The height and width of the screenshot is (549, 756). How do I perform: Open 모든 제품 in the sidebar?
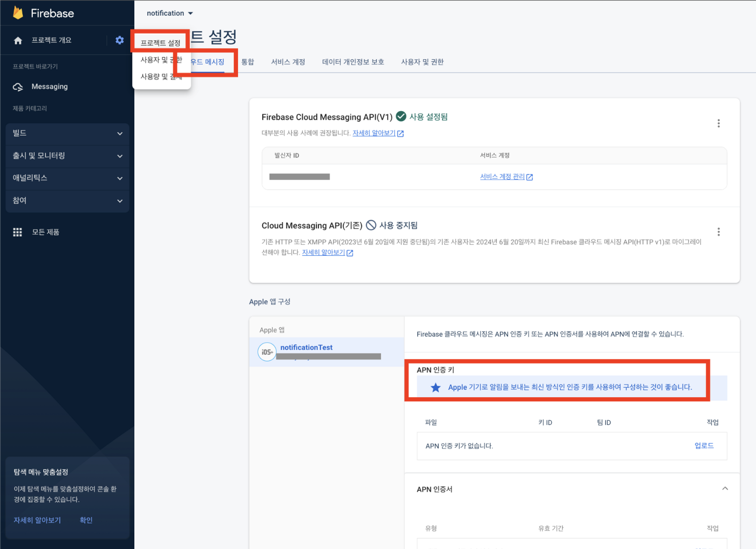(x=45, y=232)
